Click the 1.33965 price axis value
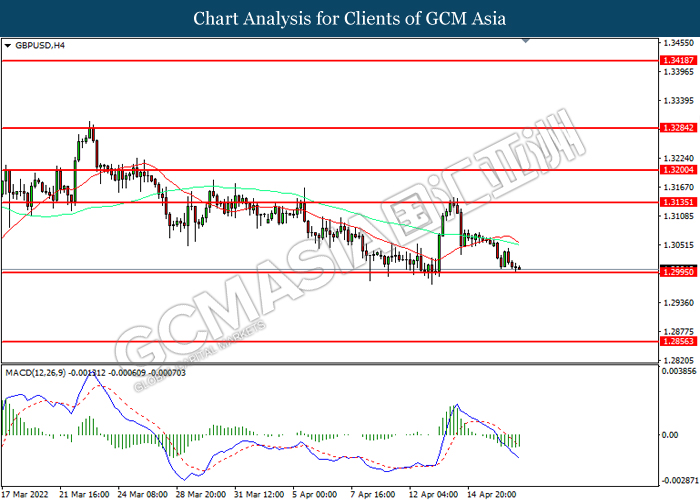The image size is (700, 500). pos(679,72)
